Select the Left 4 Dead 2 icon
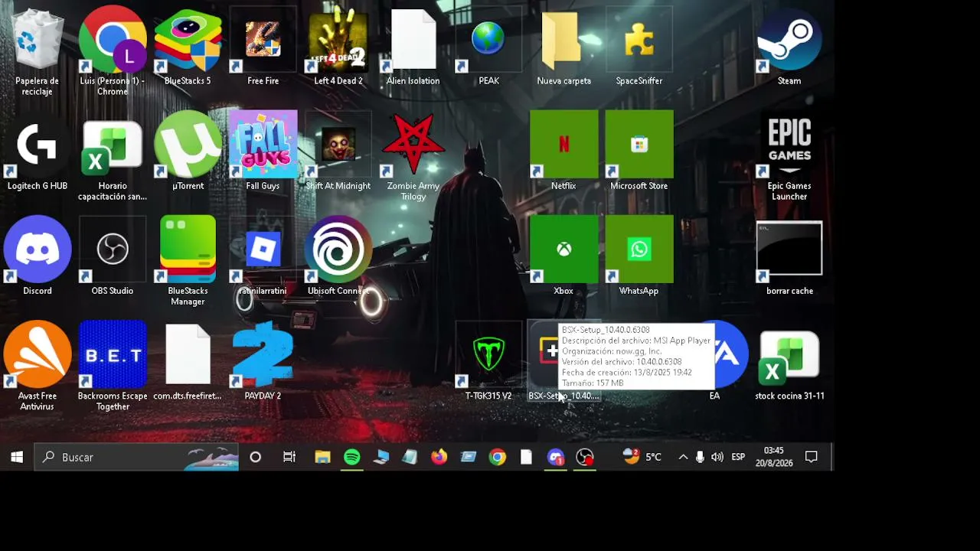This screenshot has height=551, width=980. (x=338, y=46)
